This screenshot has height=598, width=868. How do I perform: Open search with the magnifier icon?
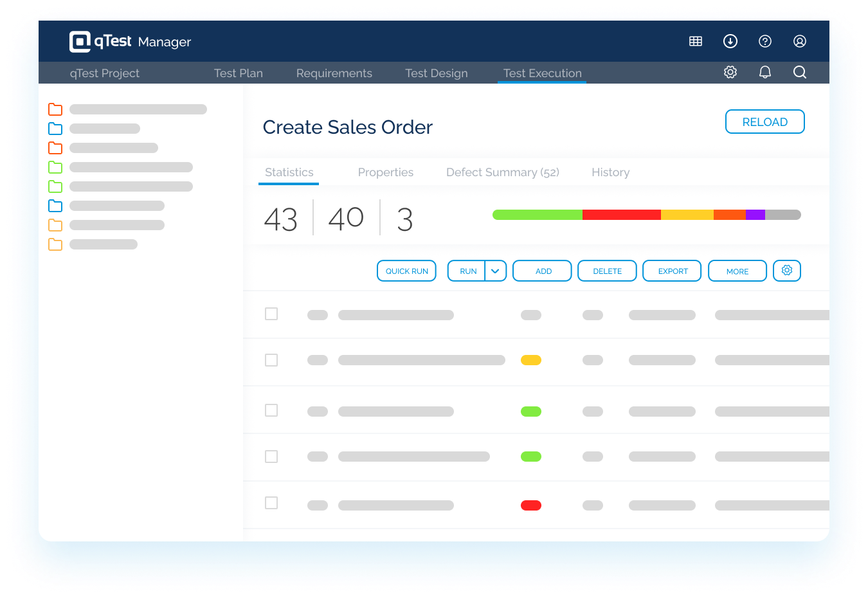pos(799,72)
